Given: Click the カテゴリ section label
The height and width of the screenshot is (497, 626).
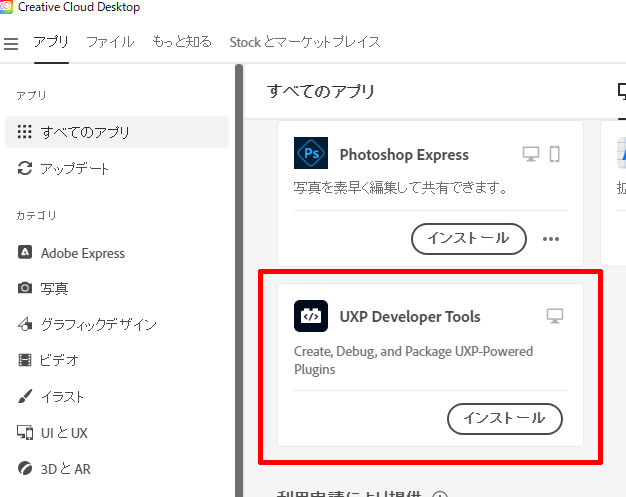Looking at the screenshot, I should (36, 216).
